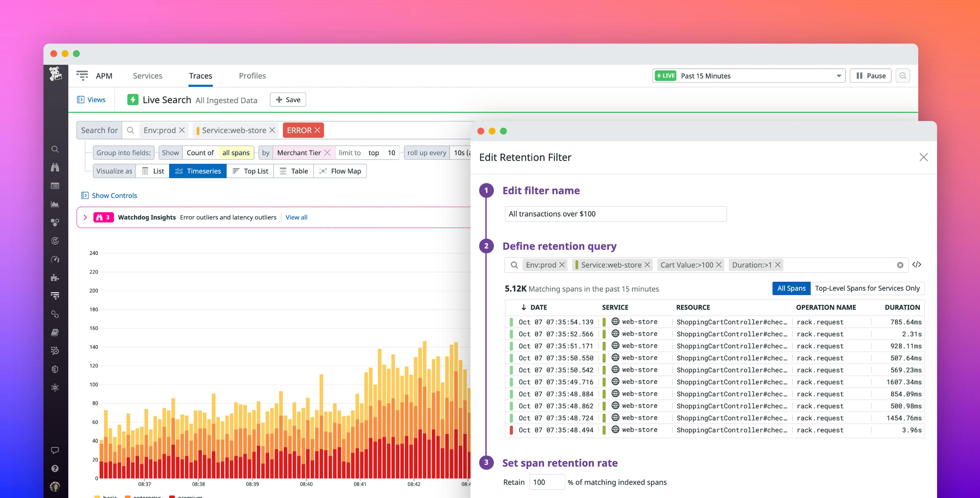Image resolution: width=980 pixels, height=498 pixels.
Task: Edit the retention rate value field showing 100
Action: point(547,482)
